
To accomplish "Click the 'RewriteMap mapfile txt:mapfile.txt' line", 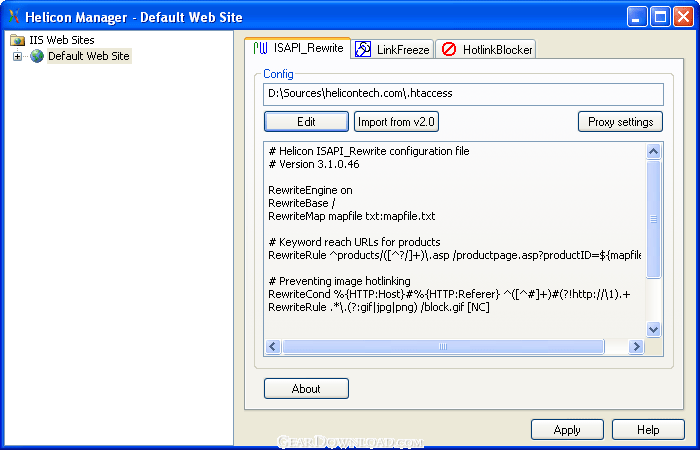I will (x=352, y=216).
